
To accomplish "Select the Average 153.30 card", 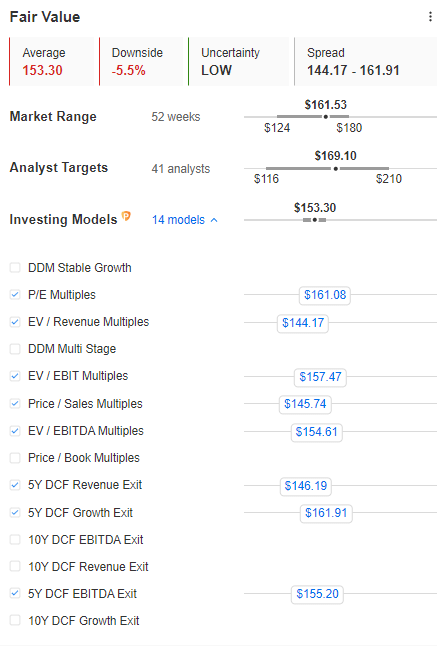I will pyautogui.click(x=51, y=61).
